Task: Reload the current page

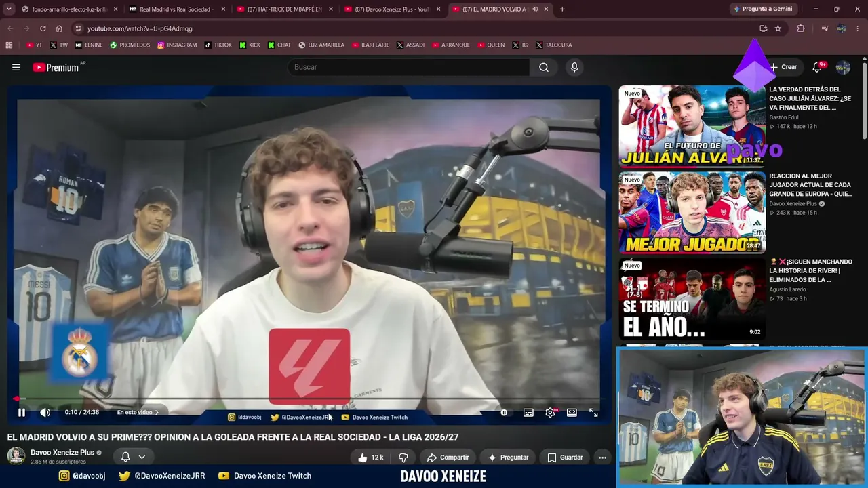Action: click(x=43, y=28)
